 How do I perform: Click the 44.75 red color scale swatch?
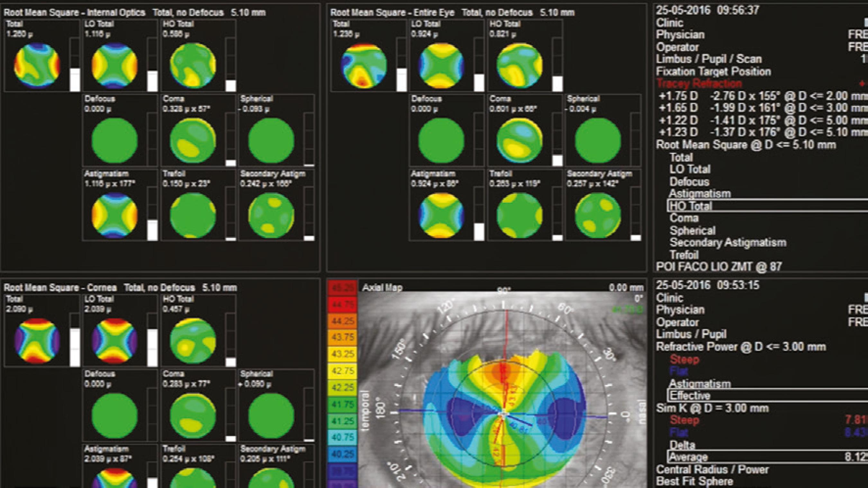click(x=342, y=305)
